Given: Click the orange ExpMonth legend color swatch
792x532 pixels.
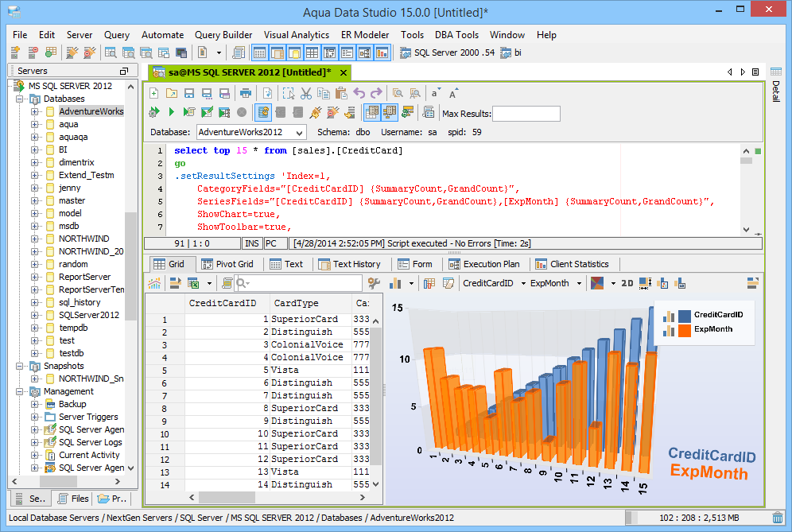Looking at the screenshot, I should (685, 331).
